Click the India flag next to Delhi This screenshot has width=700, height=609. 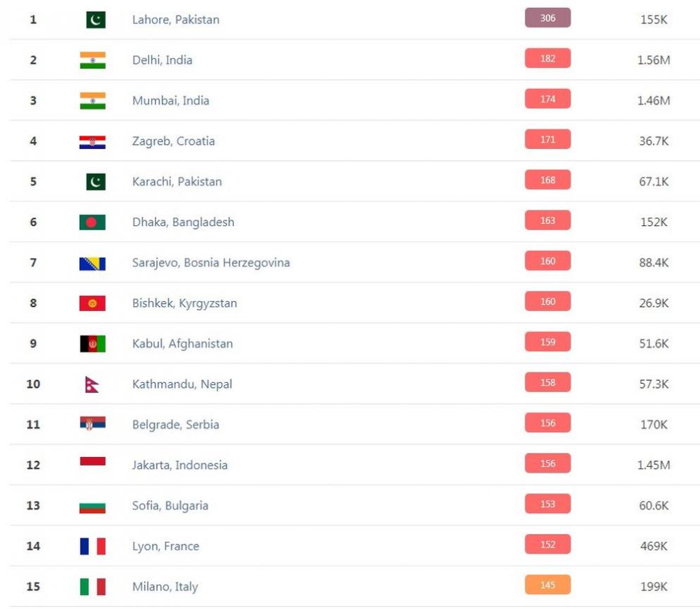[x=93, y=60]
